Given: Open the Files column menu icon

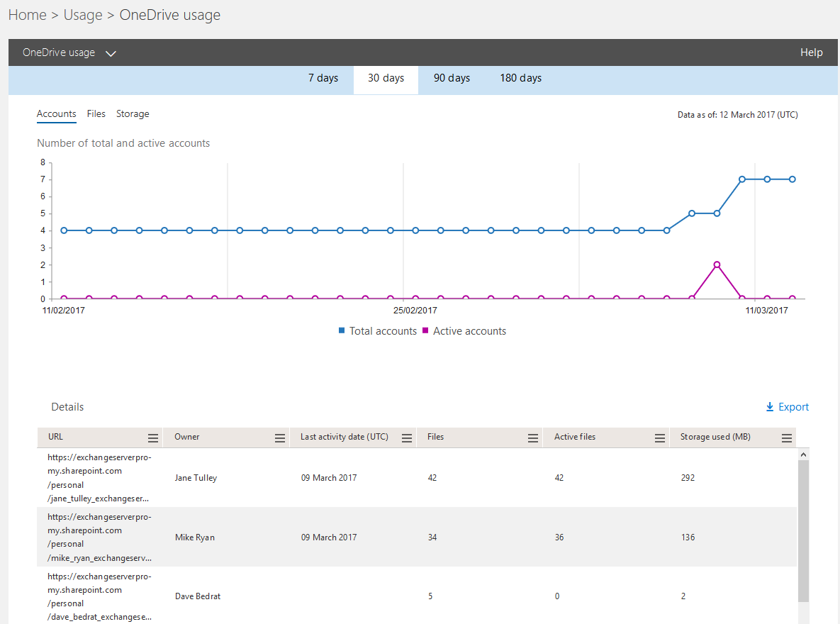Looking at the screenshot, I should click(x=533, y=438).
